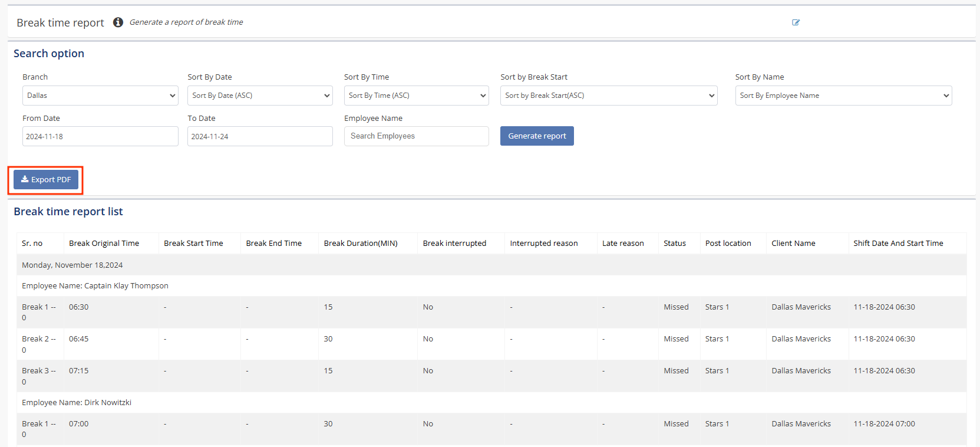Viewport: 980px width, 447px height.
Task: Click the To Date input field
Action: (260, 136)
